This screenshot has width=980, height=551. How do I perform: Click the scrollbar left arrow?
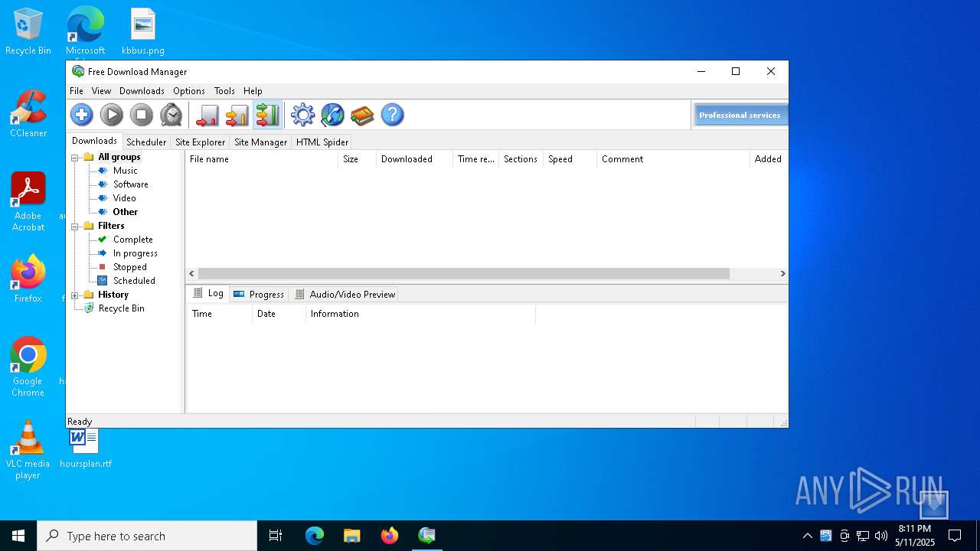[191, 273]
